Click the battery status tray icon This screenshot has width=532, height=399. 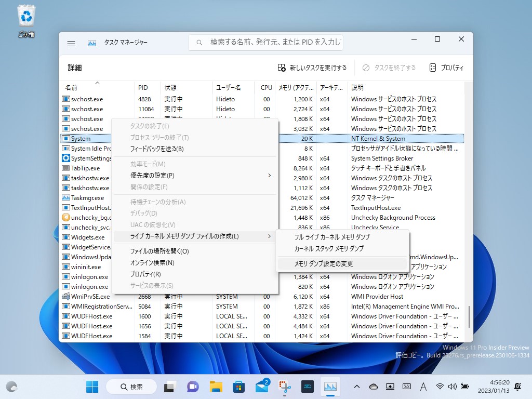click(x=465, y=387)
